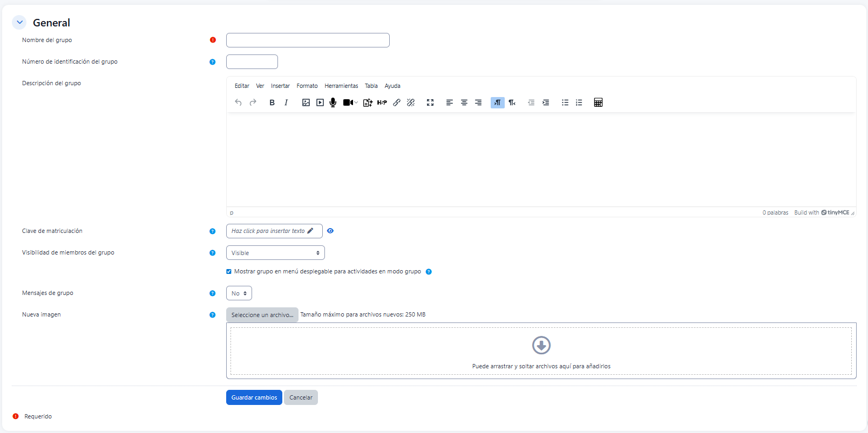Click the Bold formatting icon

[x=272, y=102]
